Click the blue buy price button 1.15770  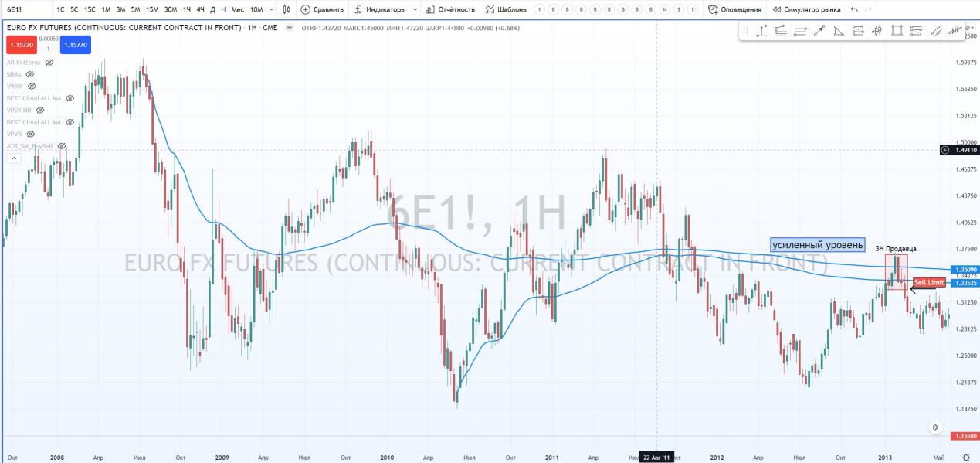(76, 45)
